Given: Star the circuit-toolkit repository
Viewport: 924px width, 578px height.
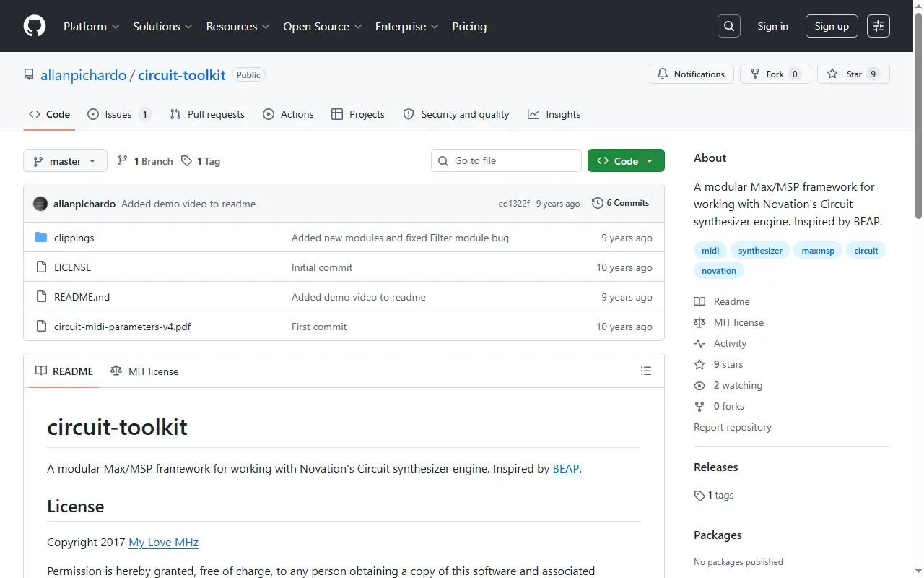Looking at the screenshot, I should tap(853, 74).
